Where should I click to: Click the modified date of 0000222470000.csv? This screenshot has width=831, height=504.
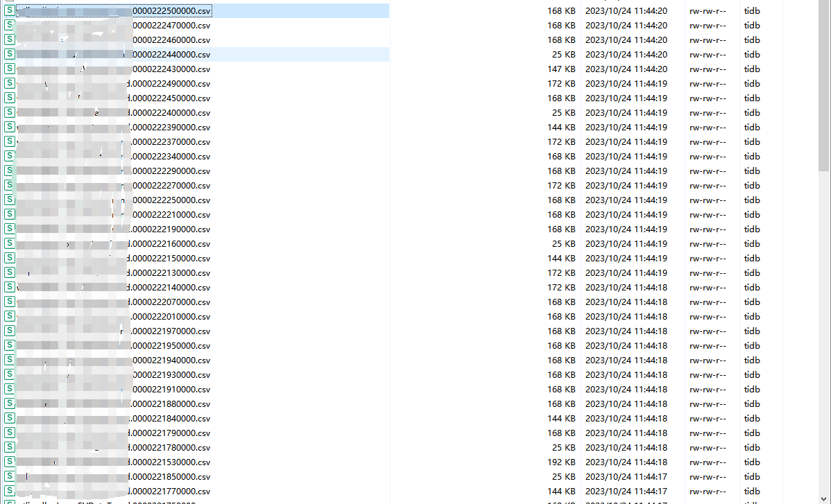[626, 26]
